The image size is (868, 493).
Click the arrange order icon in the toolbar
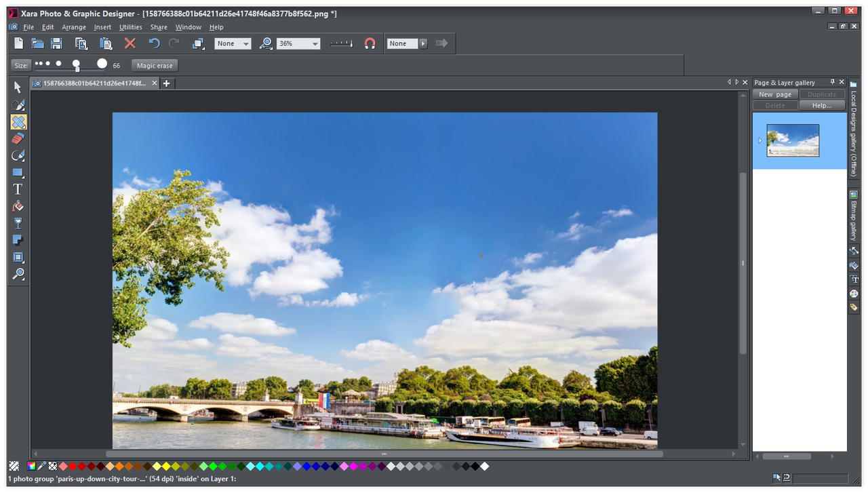pyautogui.click(x=198, y=43)
